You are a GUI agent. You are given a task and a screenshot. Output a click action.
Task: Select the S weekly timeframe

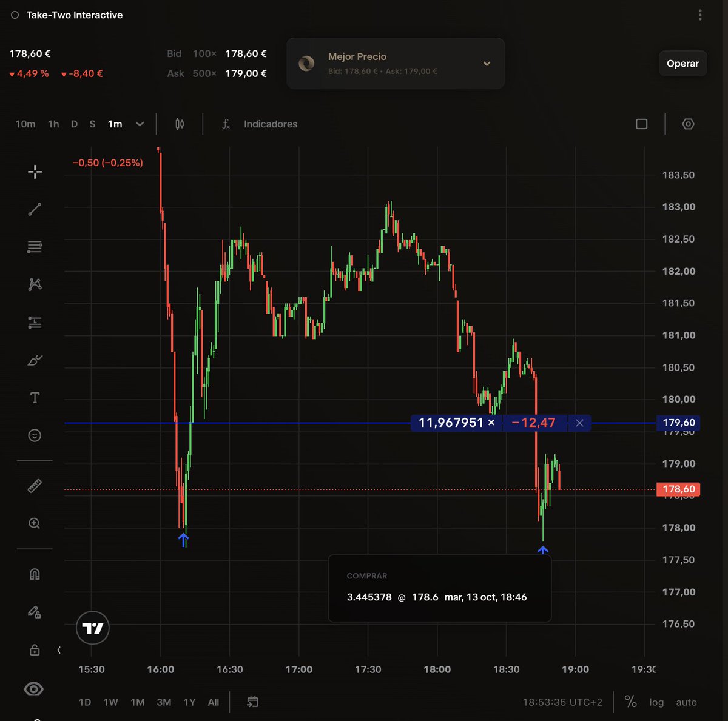pos(92,124)
